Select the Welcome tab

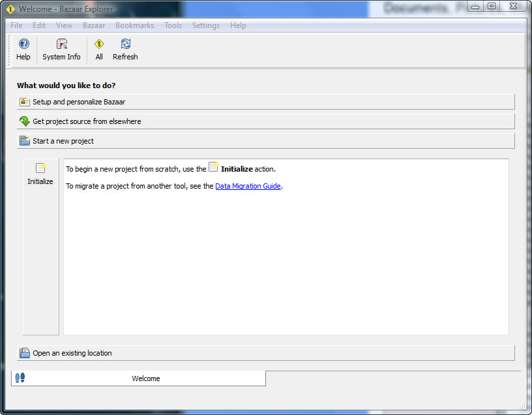145,378
